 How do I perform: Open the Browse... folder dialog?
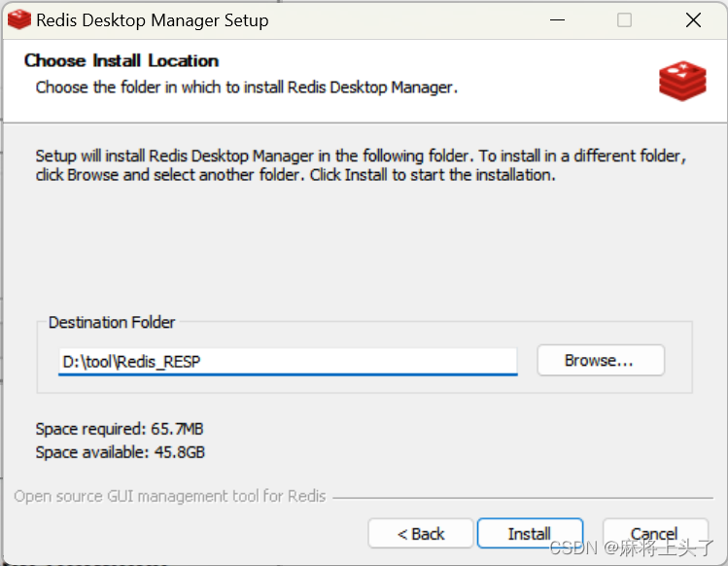point(601,360)
